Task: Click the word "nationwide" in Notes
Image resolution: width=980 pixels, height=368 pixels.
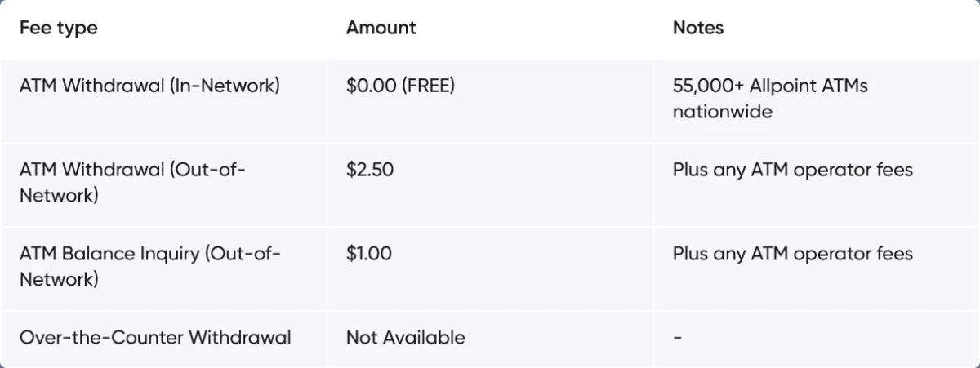Action: tap(722, 111)
